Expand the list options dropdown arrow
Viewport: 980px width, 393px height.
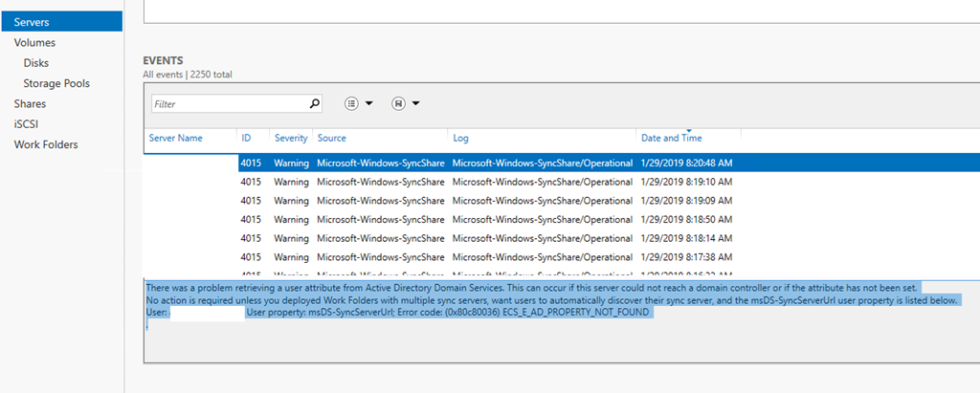pos(368,103)
